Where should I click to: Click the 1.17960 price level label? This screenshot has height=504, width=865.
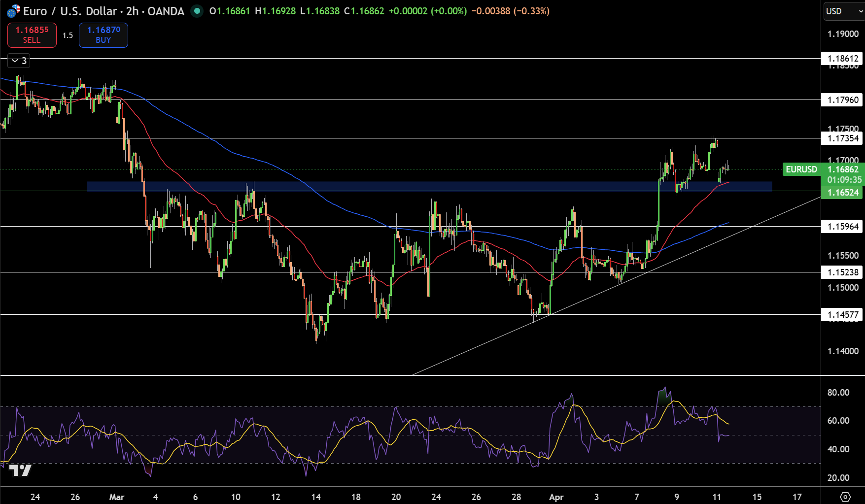pos(843,100)
